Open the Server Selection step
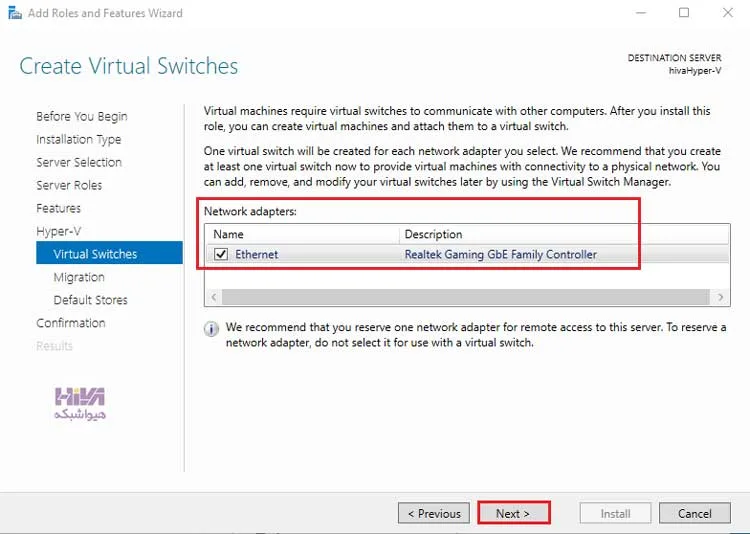Screen dimensions: 750x534 [79, 162]
